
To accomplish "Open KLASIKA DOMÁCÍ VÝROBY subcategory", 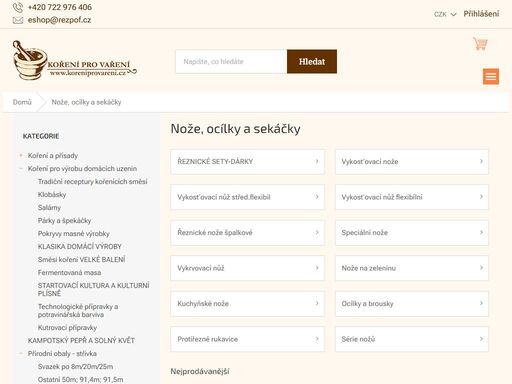I will point(80,247).
